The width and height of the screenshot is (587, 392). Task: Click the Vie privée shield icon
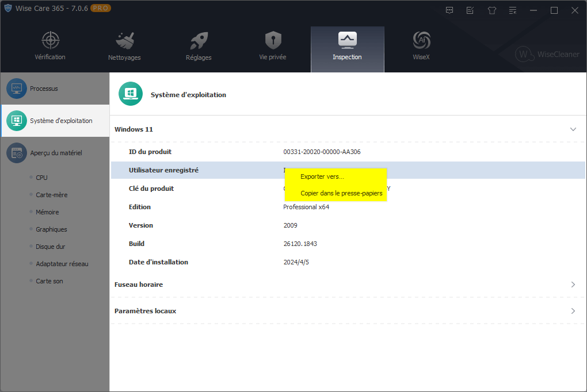[273, 40]
